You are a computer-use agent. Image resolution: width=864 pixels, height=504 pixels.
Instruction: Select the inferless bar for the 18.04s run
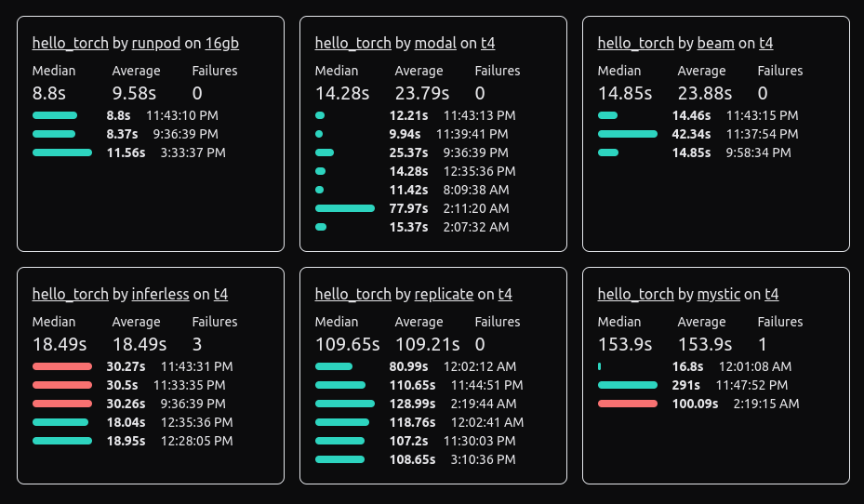(60, 422)
